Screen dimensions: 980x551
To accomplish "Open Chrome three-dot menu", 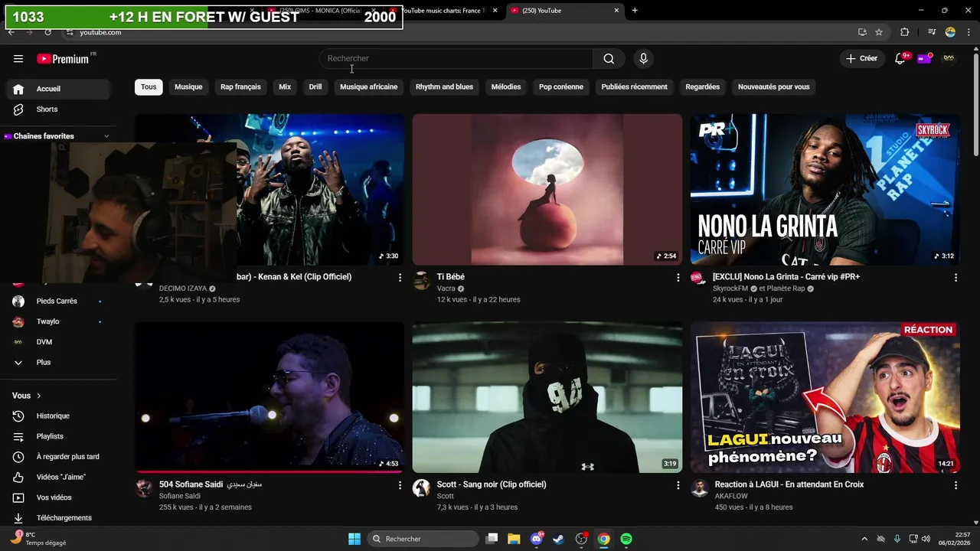I will pyautogui.click(x=969, y=32).
